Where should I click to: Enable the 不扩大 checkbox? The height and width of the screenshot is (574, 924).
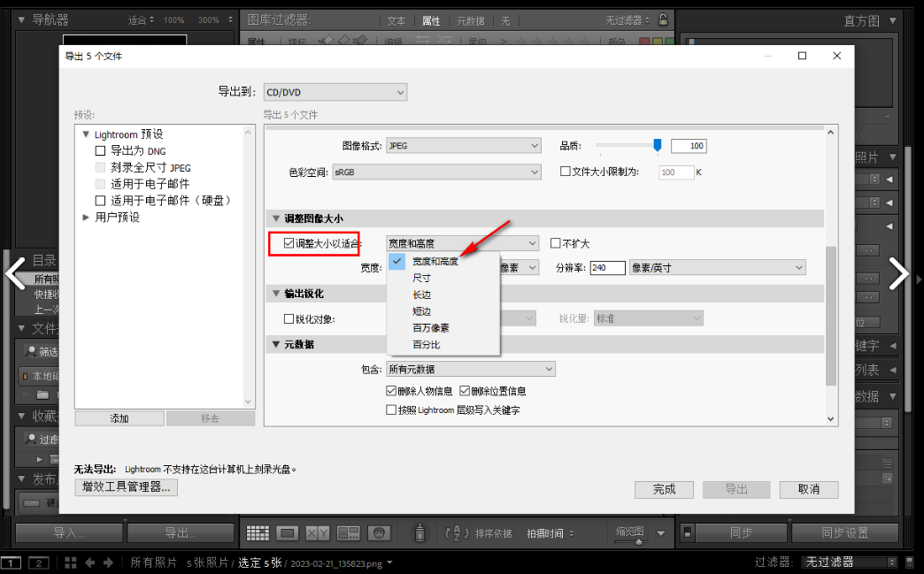click(x=556, y=243)
